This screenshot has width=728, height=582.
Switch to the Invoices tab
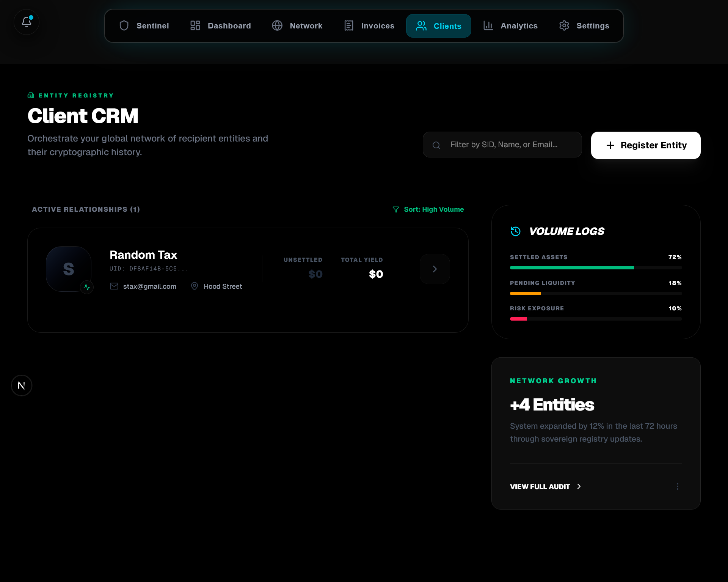pyautogui.click(x=369, y=26)
